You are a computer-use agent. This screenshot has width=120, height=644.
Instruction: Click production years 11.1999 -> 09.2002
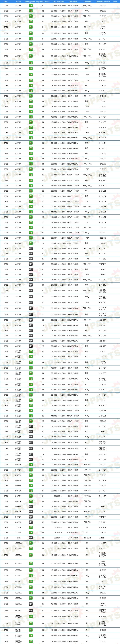pos(58,186)
